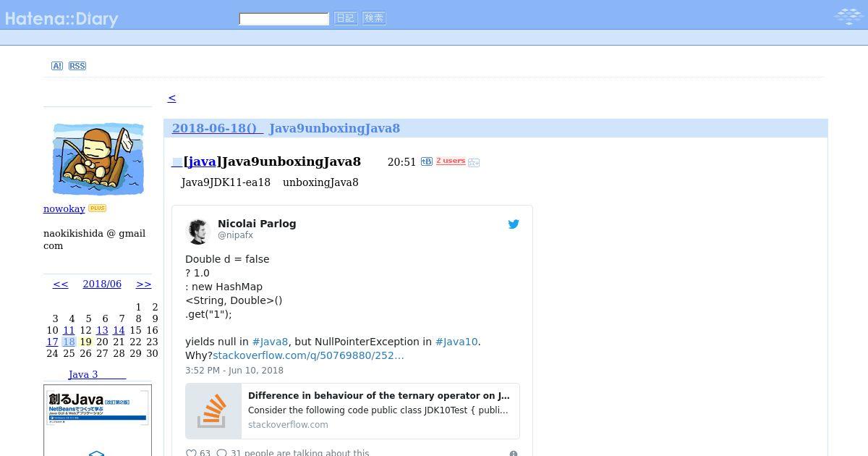Viewport: 868px width, 456px height.
Task: Click the 'Java9unboxingJava8' heading title text
Action: pos(334,128)
